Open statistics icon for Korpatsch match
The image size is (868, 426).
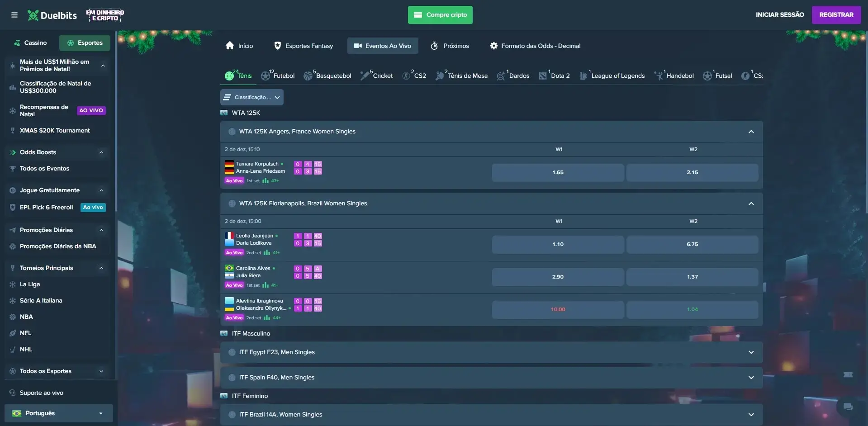[x=266, y=181]
